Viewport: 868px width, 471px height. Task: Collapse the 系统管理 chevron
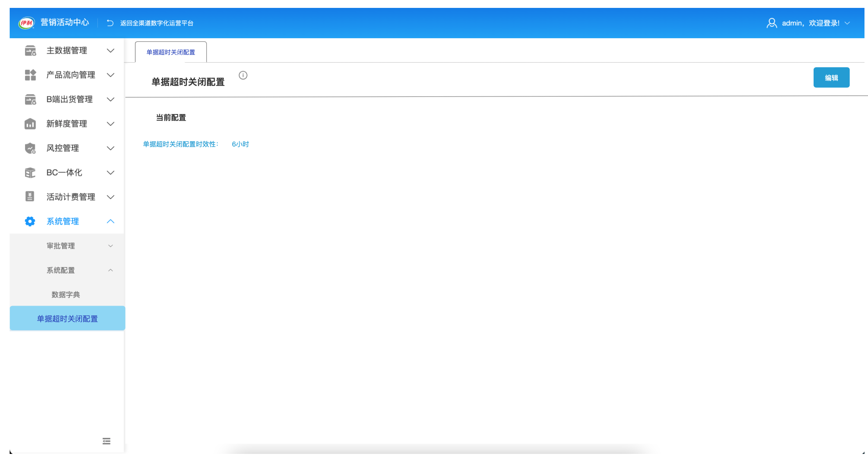point(111,221)
